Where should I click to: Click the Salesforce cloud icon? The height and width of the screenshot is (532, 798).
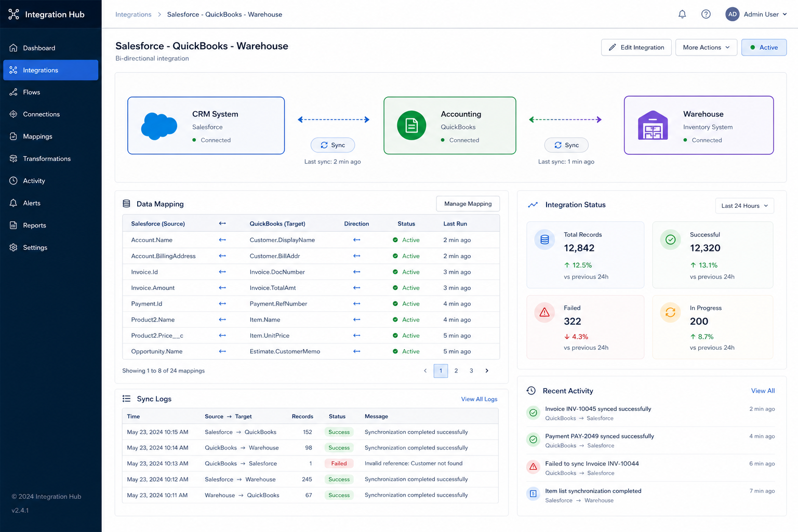pos(159,126)
